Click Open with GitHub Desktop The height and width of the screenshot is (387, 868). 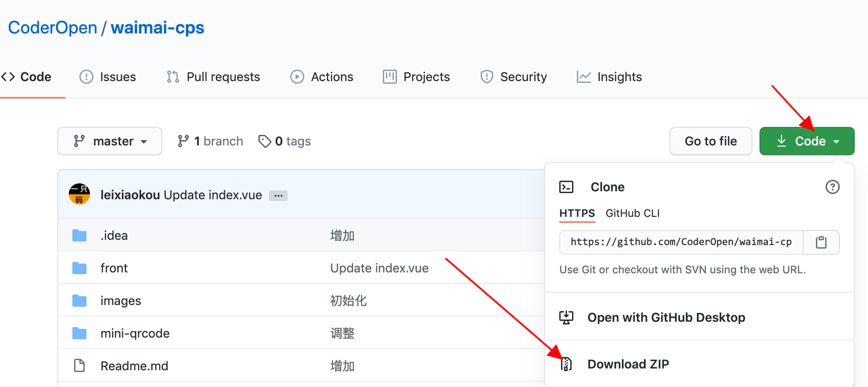tap(666, 318)
